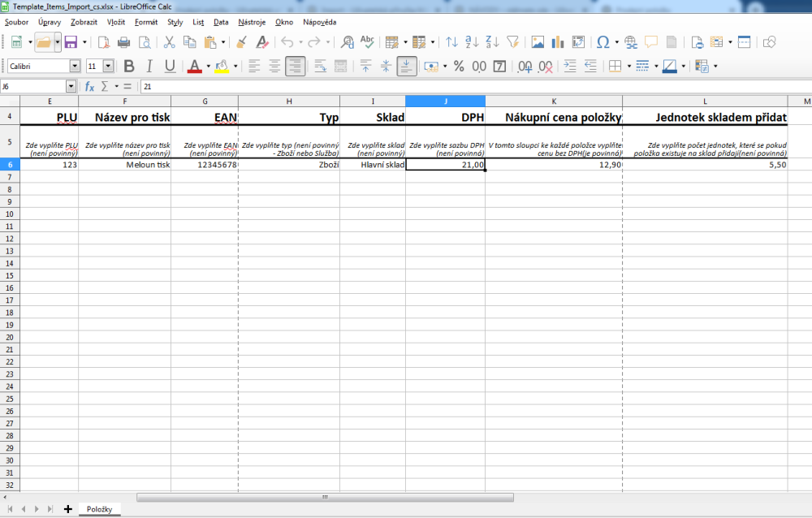Toggle Center Horizontally alignment
The image size is (812, 518).
pyautogui.click(x=274, y=67)
